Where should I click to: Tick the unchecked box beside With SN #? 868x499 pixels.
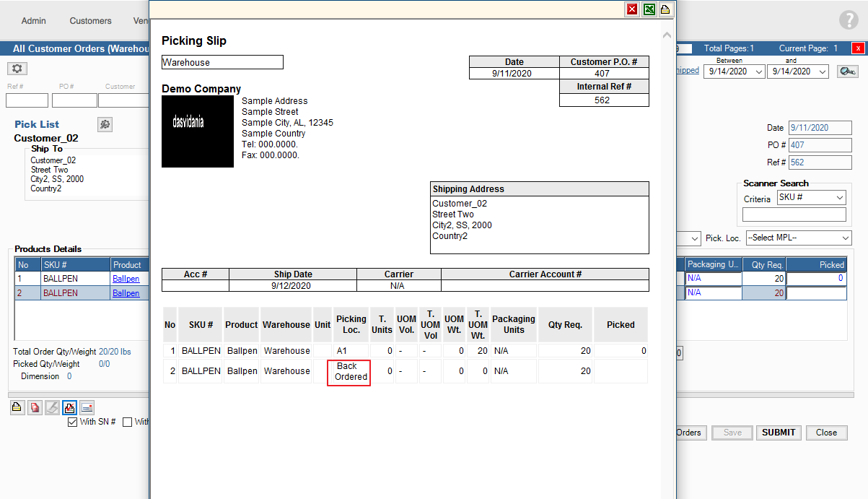(x=128, y=422)
